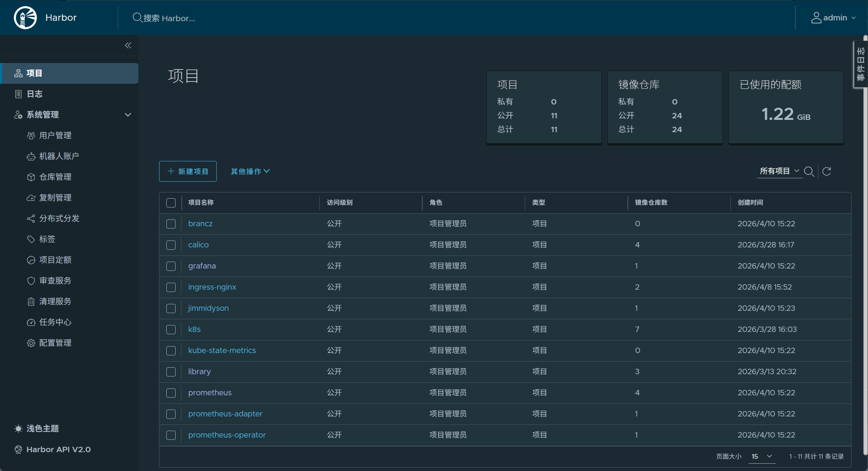Check the k8s project checkbox
868x471 pixels.
point(171,330)
